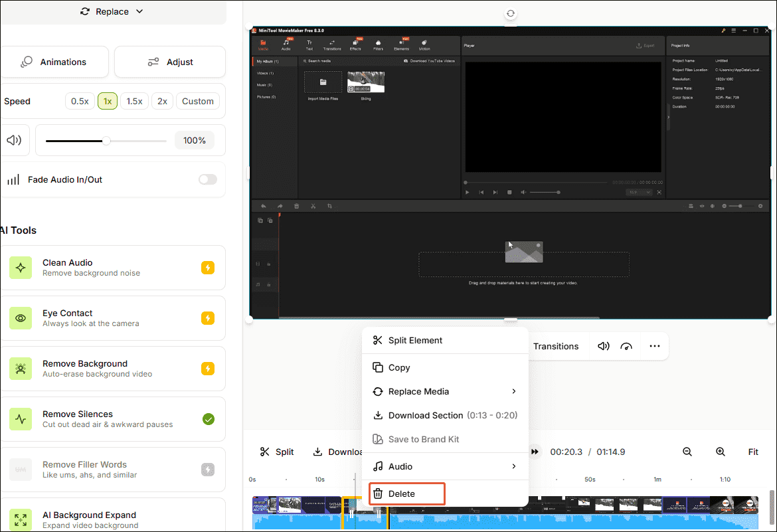Image resolution: width=777 pixels, height=532 pixels.
Task: Choose Split Element from context menu
Action: pyautogui.click(x=444, y=340)
